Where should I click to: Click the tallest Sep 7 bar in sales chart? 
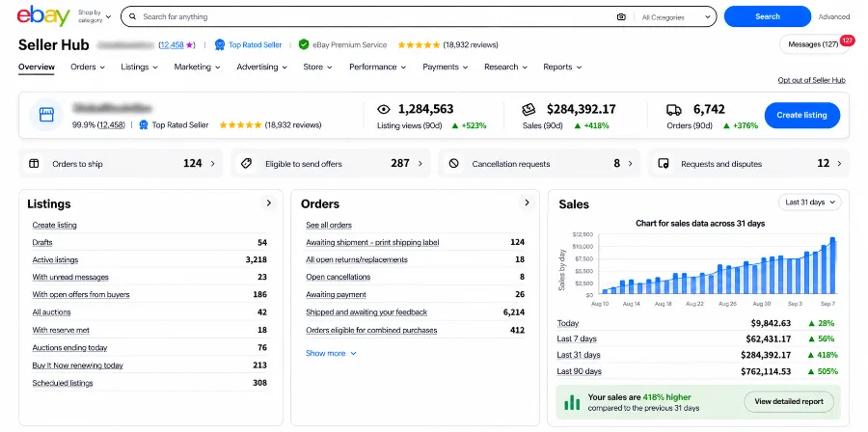[832, 265]
